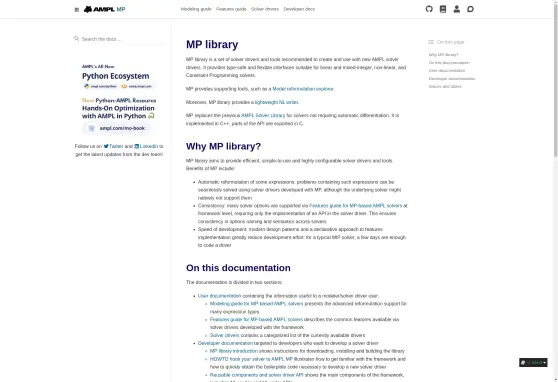Click the Hands-On Optimization with AMPL in Python banner
This screenshot has height=382, width=558.
[x=119, y=116]
